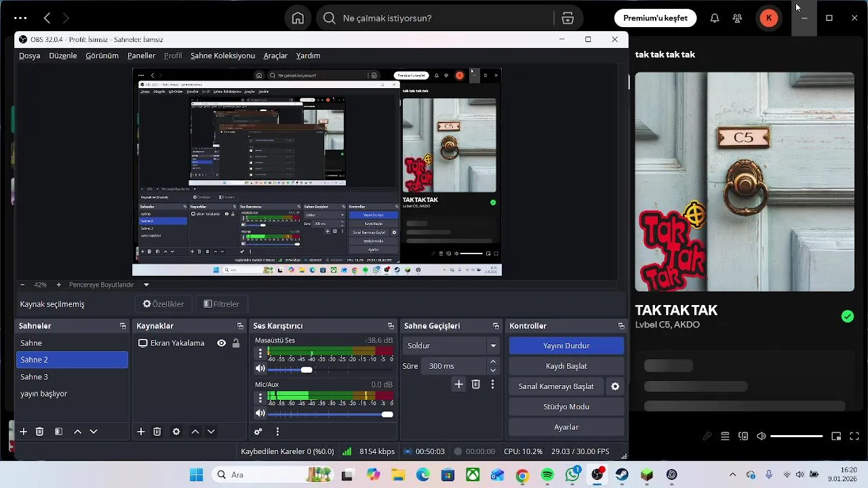Viewport: 868px width, 488px height.
Task: Remove transition with trash icon
Action: pos(476,384)
